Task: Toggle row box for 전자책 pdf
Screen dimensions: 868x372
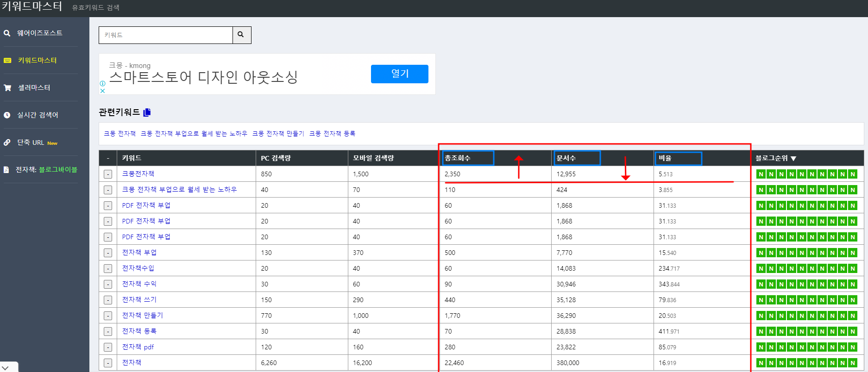Action: pos(108,347)
